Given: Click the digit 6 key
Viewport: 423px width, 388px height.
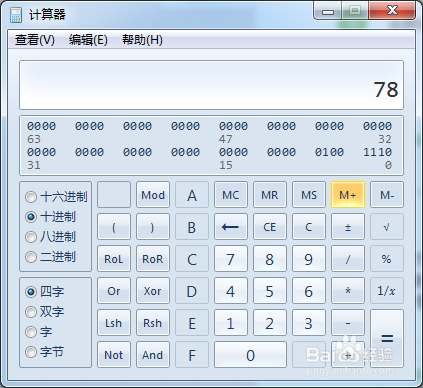Looking at the screenshot, I should (x=309, y=291).
